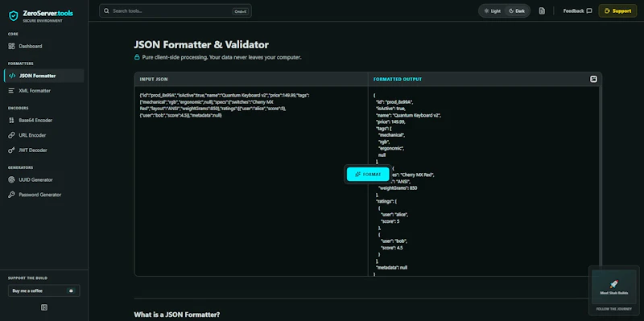Open the Dashboard page

pos(44,47)
